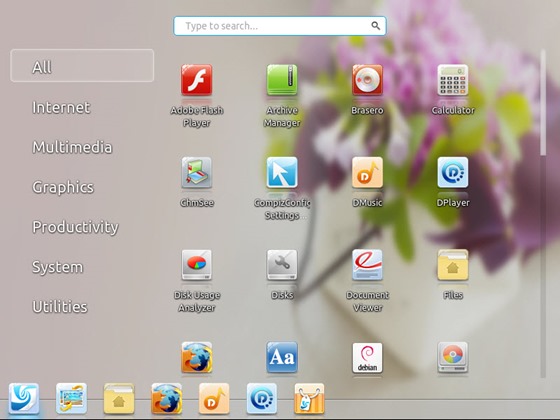Launch Firefox from the app grid
The width and height of the screenshot is (560, 420).
(x=196, y=358)
